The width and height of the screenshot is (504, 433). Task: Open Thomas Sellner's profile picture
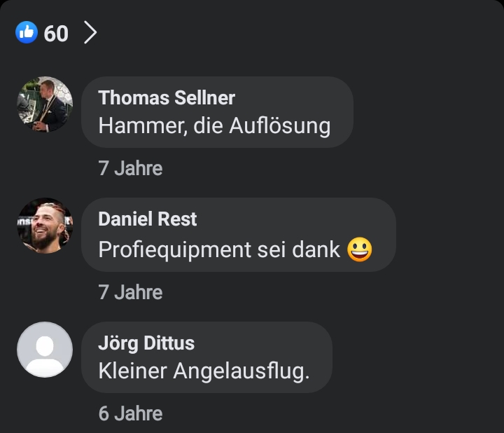tap(45, 104)
